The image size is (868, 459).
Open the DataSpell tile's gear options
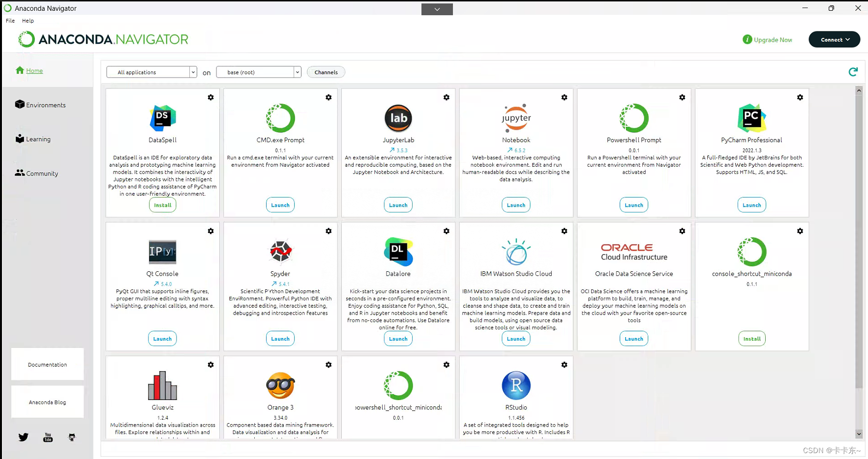tap(210, 97)
